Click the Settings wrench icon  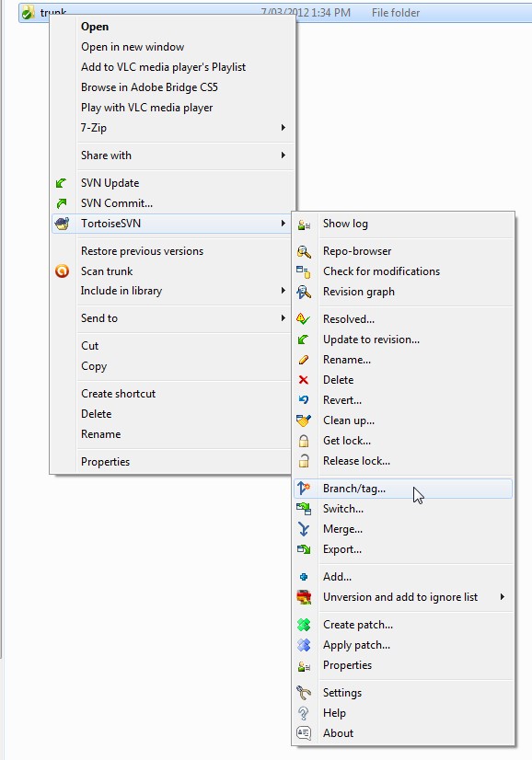(x=304, y=693)
